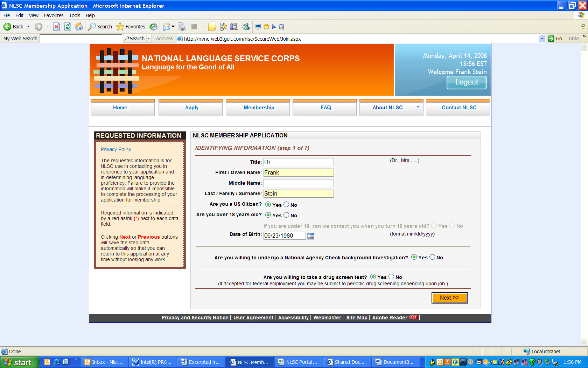This screenshot has width=588, height=368.
Task: Click the NLSC woven logo in the banner
Action: pyautogui.click(x=117, y=70)
